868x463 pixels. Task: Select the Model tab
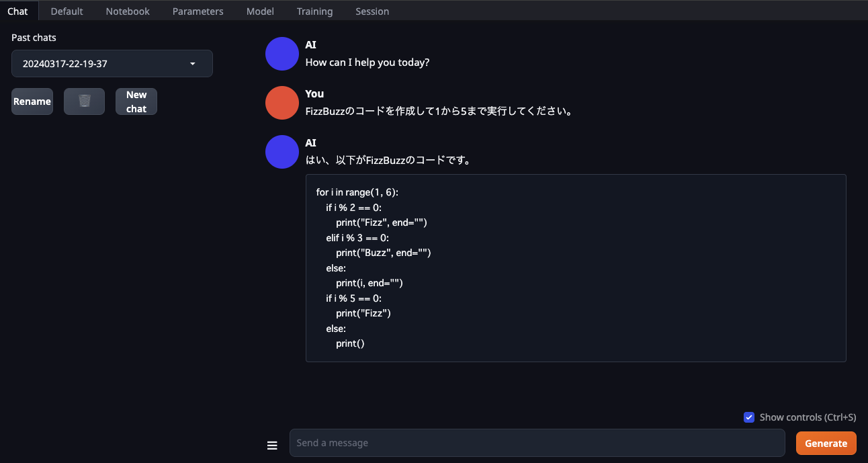(260, 11)
